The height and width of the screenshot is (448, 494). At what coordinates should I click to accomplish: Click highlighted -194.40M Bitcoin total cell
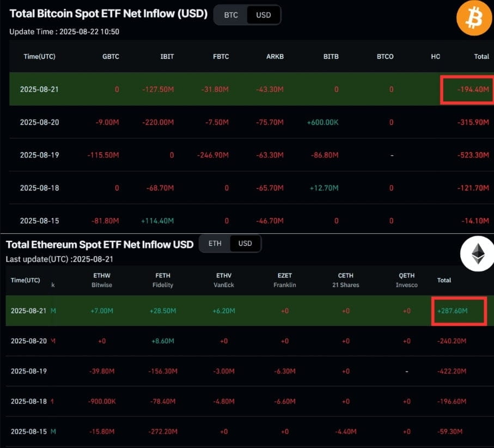tap(467, 89)
